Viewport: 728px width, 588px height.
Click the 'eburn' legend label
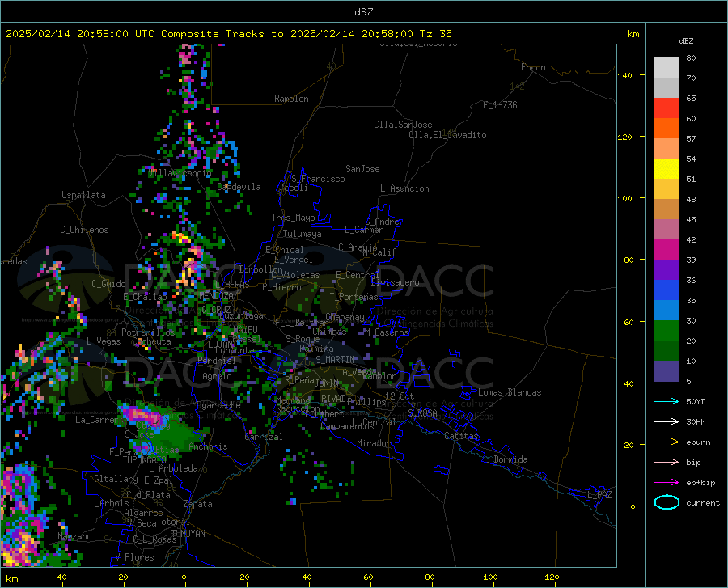click(x=698, y=442)
